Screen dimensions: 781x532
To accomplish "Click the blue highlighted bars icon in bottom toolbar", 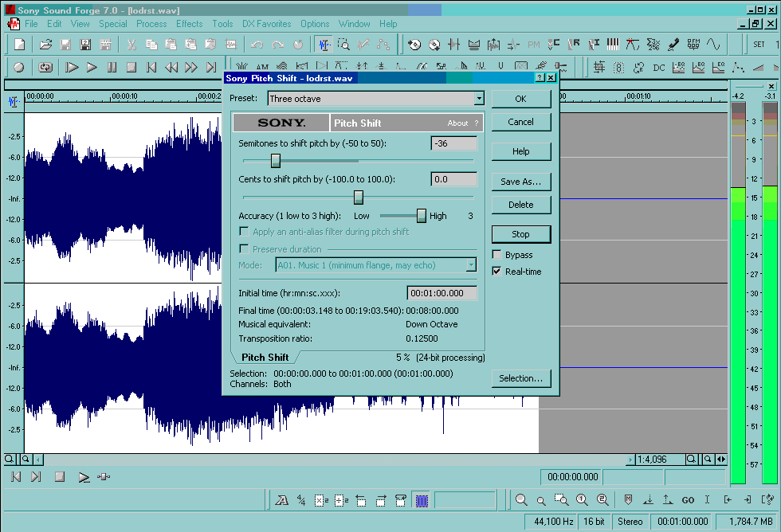I will tap(422, 500).
